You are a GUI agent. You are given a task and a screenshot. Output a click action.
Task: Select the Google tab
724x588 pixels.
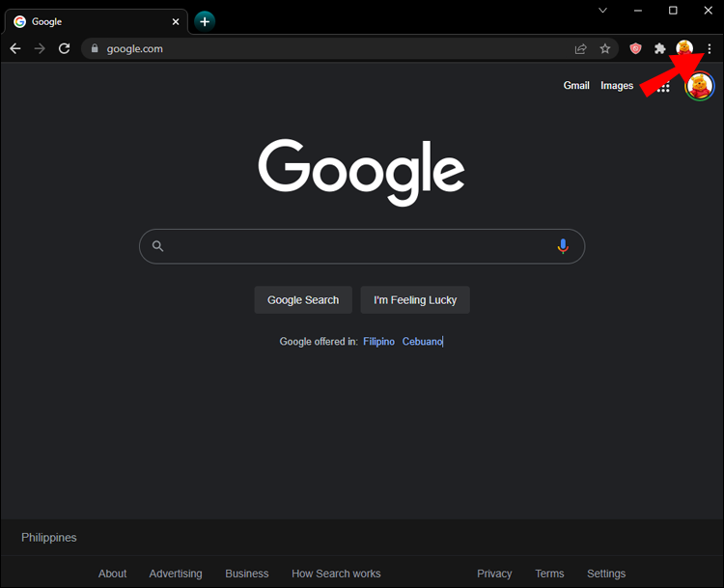point(96,21)
